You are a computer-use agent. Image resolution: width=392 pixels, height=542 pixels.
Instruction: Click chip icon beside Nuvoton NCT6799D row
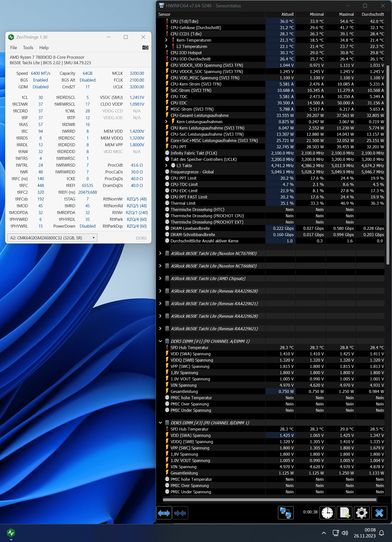coord(167,253)
